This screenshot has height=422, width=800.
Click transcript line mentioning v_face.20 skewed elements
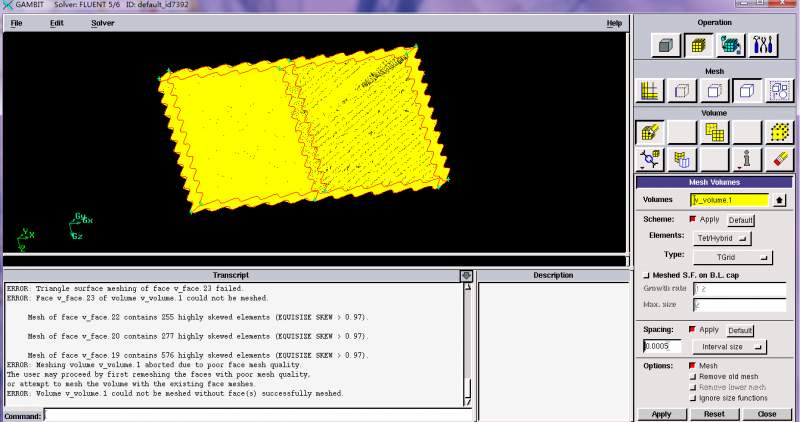pyautogui.click(x=198, y=336)
